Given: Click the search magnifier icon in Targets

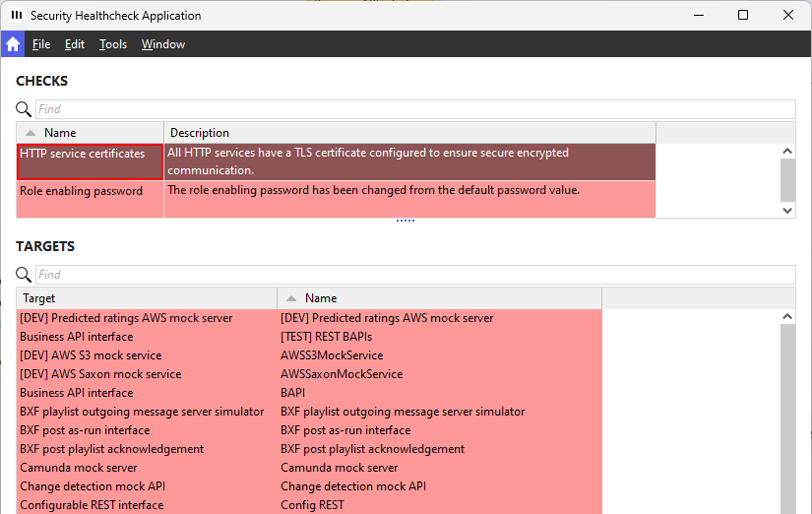Looking at the screenshot, I should [24, 275].
